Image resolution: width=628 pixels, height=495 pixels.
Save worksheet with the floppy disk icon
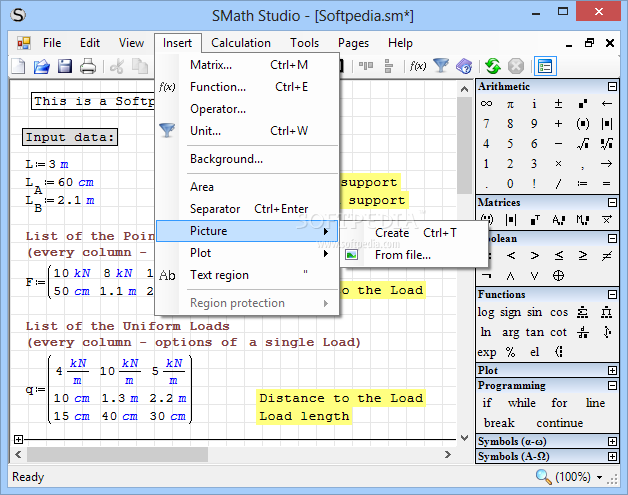tap(65, 66)
